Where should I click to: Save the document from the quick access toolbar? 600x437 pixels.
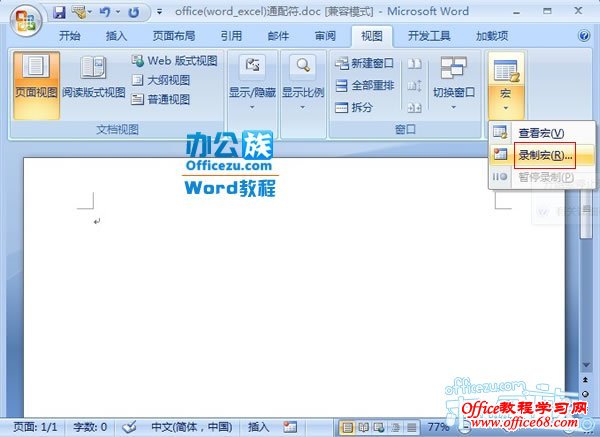click(x=59, y=12)
